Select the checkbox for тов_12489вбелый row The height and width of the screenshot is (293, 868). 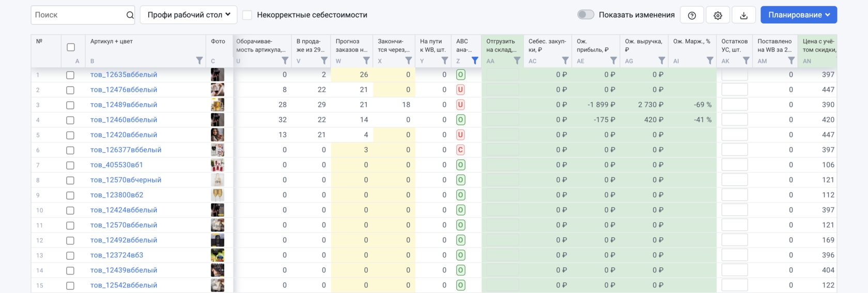pos(70,105)
